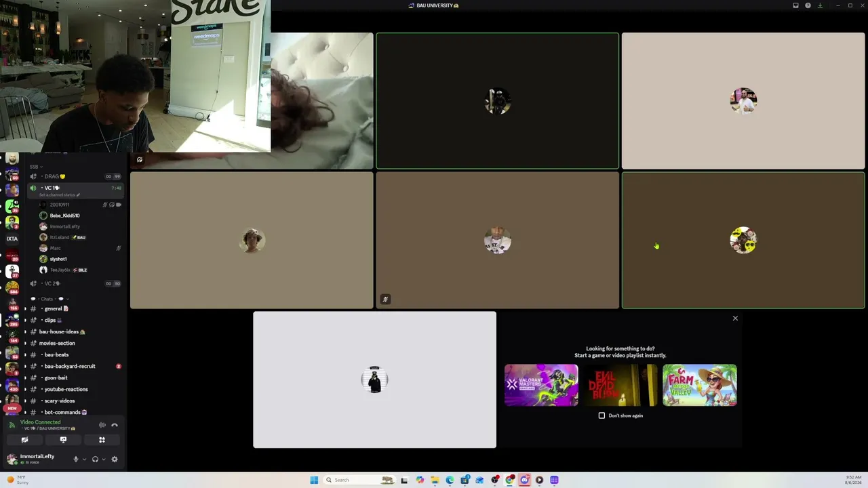The width and height of the screenshot is (868, 488).
Task: Open ImmortalLefty user profile panel
Action: coord(37,459)
